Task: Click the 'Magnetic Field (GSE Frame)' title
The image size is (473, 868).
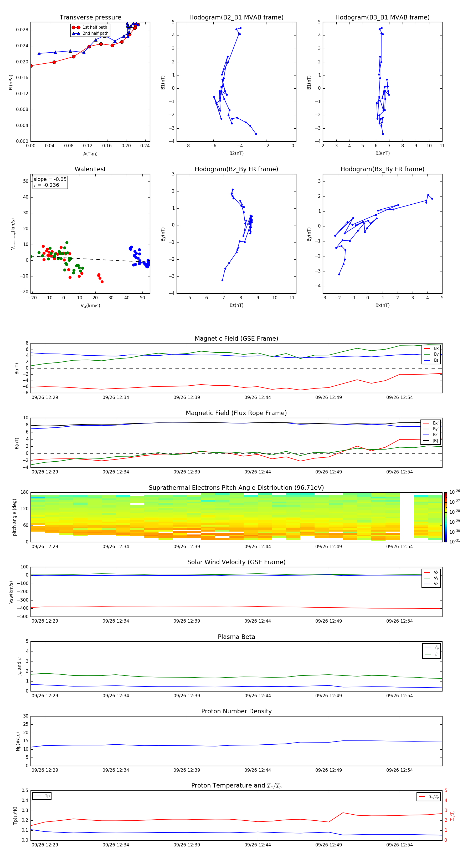Action: pyautogui.click(x=236, y=338)
